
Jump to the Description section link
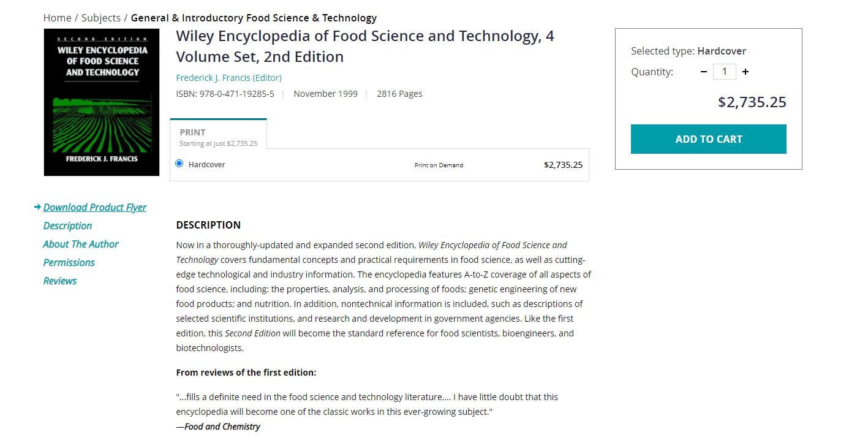(67, 225)
